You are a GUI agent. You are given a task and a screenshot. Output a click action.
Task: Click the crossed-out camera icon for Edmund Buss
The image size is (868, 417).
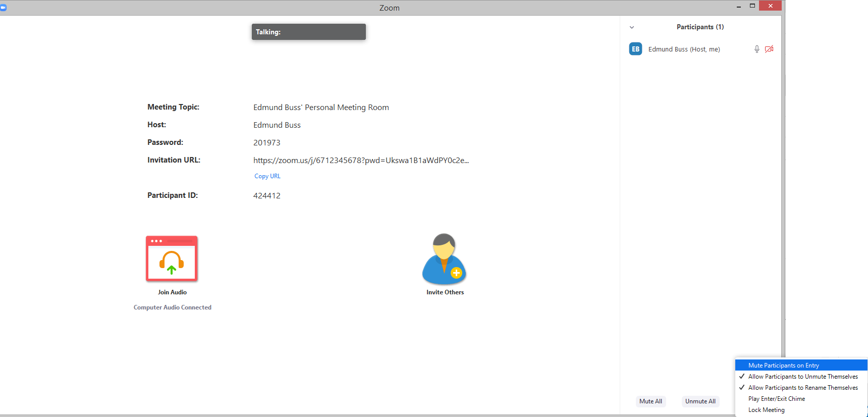[769, 49]
